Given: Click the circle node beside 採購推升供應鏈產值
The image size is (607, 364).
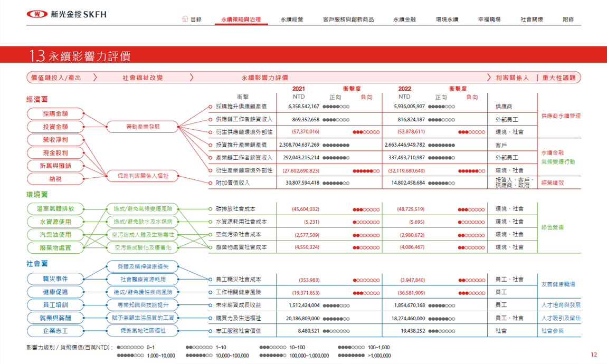Looking at the screenshot, I should pos(210,107).
